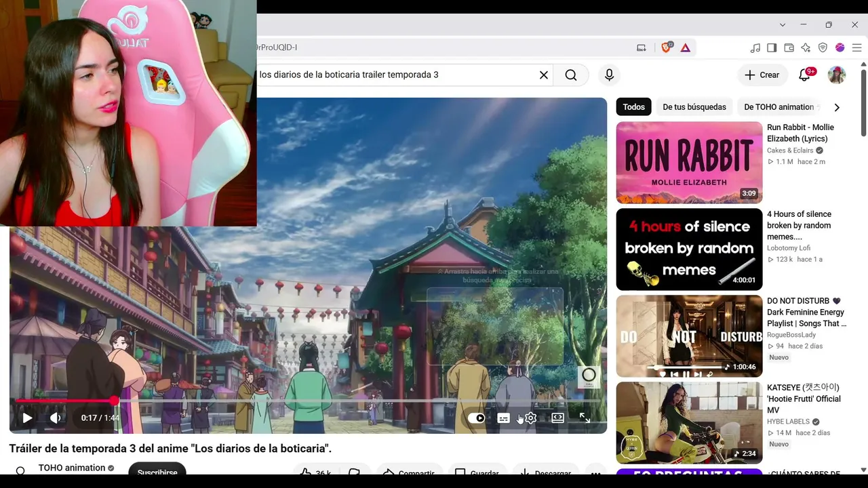Toggle the autoplay switch in player

click(477, 418)
